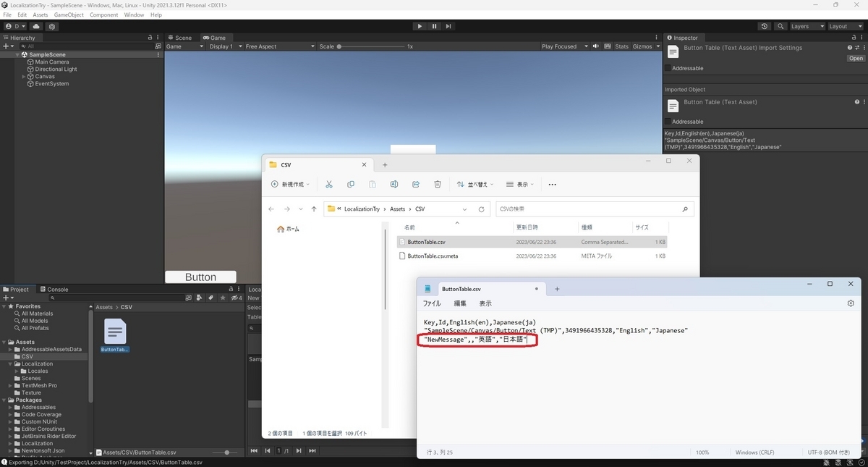This screenshot has height=467, width=868.
Task: Toggle Play mode in Unity
Action: 420,25
